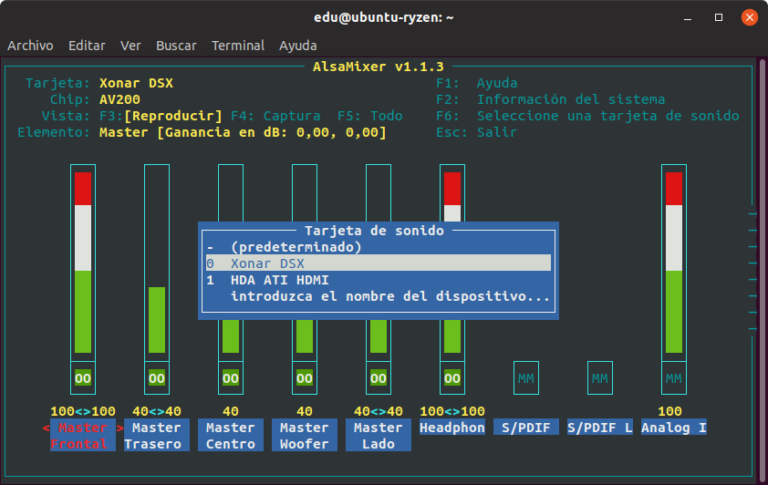768x485 pixels.
Task: Select HDA ATI HDMI sound card
Action: coord(378,280)
